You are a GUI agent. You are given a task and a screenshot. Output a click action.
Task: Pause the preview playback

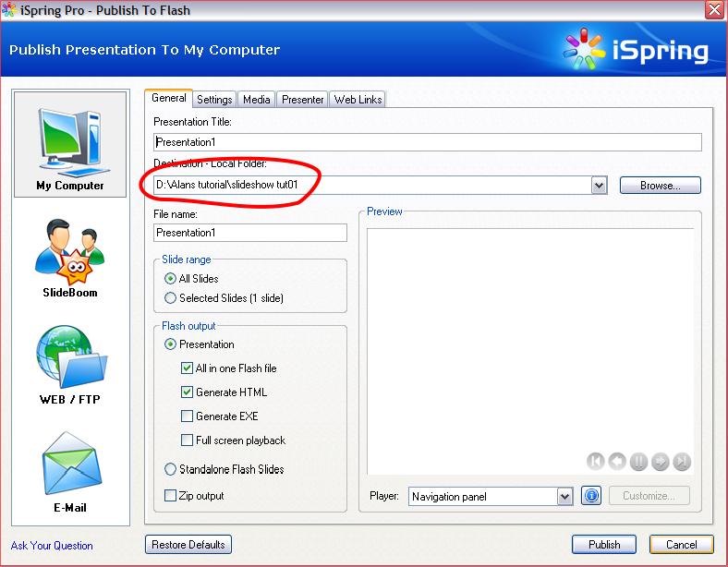pos(638,461)
